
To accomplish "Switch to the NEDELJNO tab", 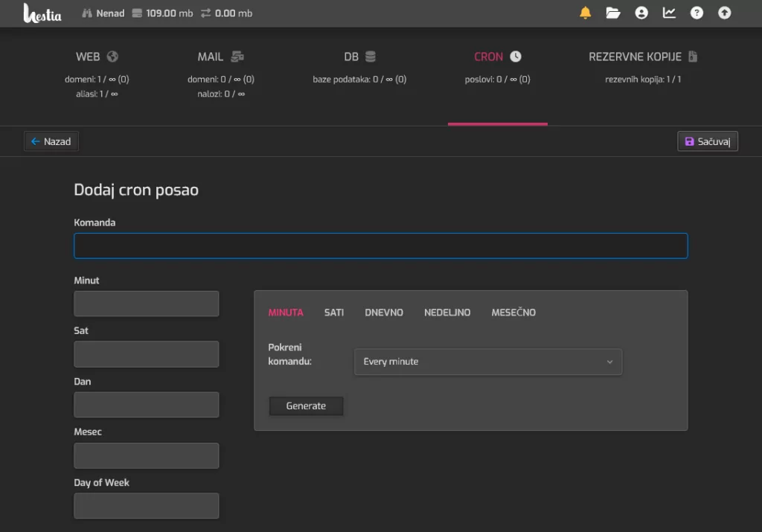I will pyautogui.click(x=447, y=313).
